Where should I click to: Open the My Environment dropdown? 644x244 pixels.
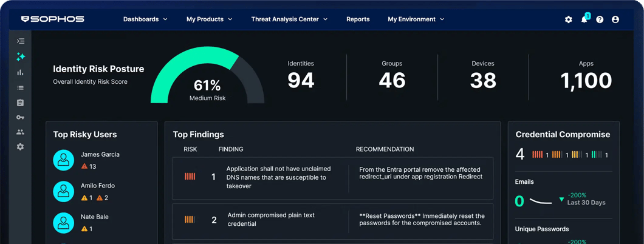[x=416, y=19]
